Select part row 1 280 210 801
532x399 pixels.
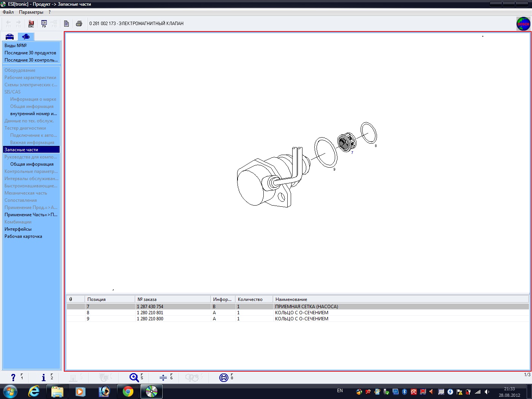150,313
